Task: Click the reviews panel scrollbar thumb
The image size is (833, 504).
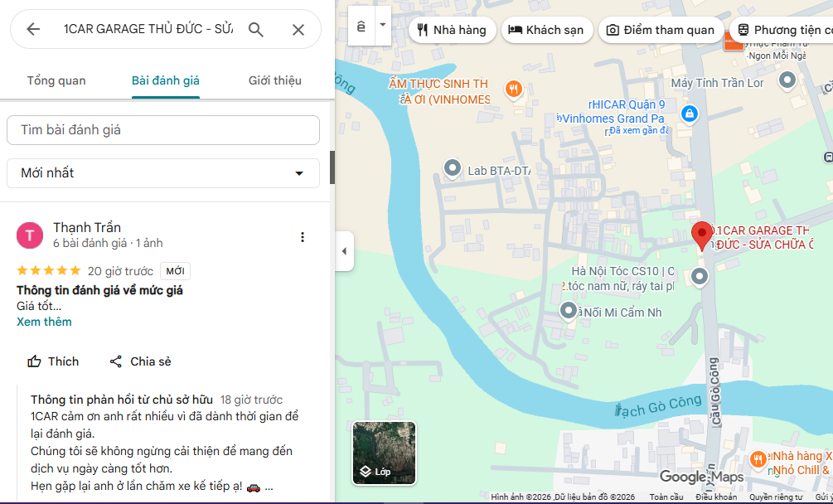Action: (x=332, y=167)
